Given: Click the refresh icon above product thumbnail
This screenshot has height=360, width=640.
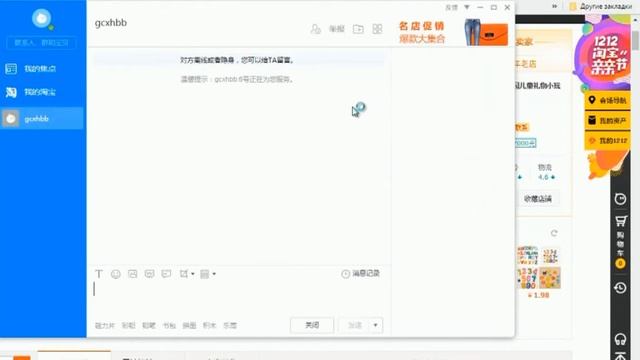Looking at the screenshot, I should pyautogui.click(x=554, y=233).
